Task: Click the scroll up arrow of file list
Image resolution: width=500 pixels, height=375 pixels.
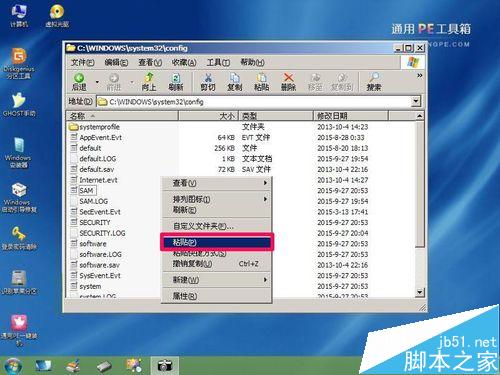Action: point(419,116)
